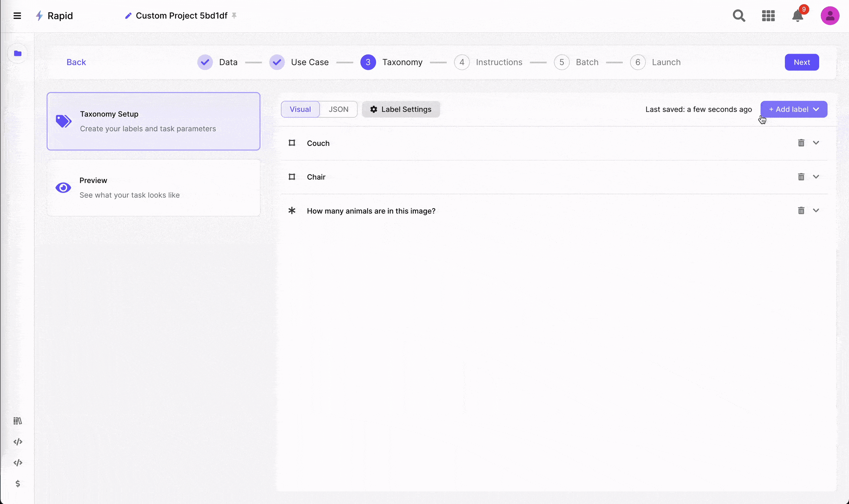The image size is (849, 504).
Task: Switch to Visual view mode
Action: point(300,109)
